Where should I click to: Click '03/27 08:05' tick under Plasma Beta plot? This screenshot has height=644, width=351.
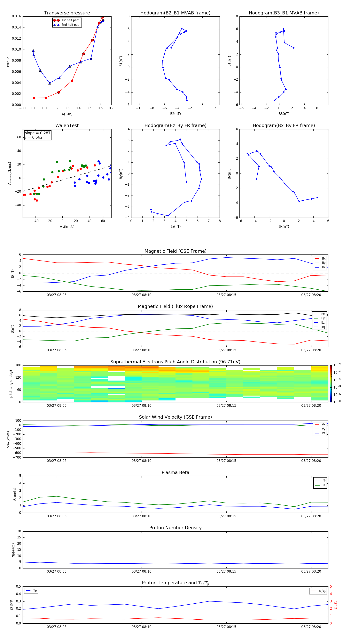pyautogui.click(x=57, y=516)
